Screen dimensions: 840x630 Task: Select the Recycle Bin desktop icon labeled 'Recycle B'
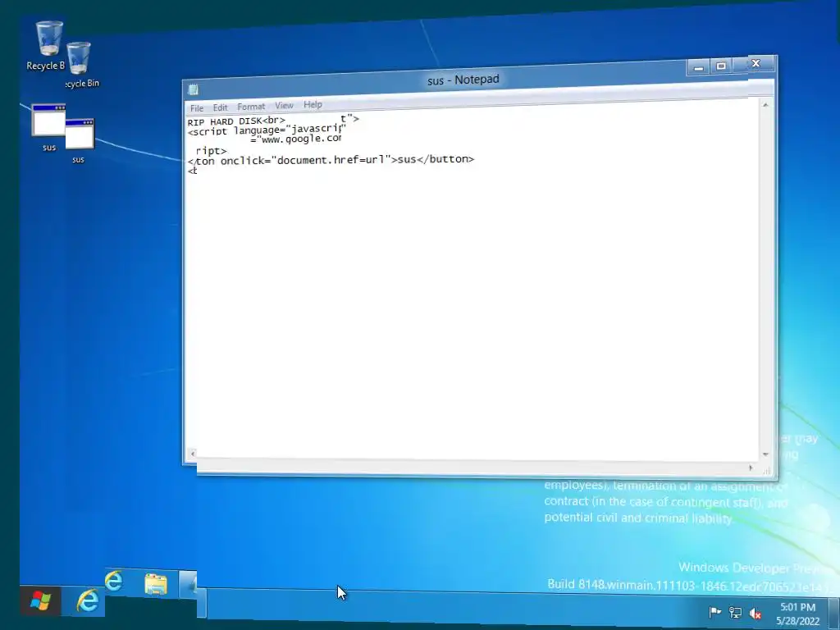[x=48, y=45]
